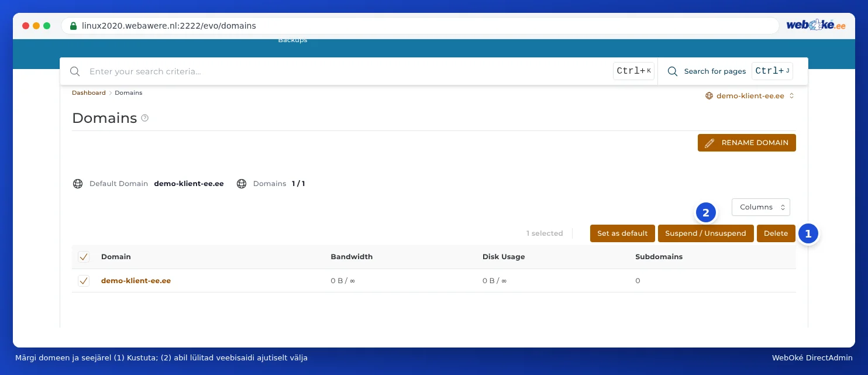Click the Default Domain value demo-klient-ee.ee
868x375 pixels.
point(189,184)
